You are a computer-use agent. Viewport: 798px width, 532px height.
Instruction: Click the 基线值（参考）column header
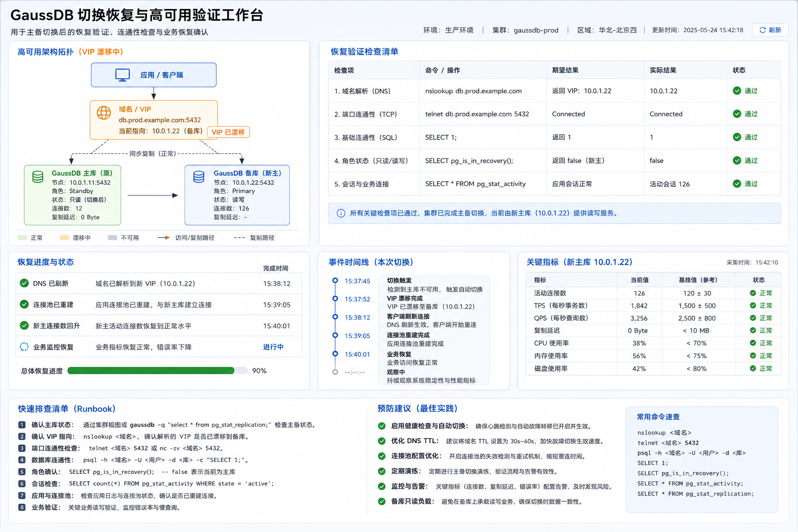(x=698, y=280)
